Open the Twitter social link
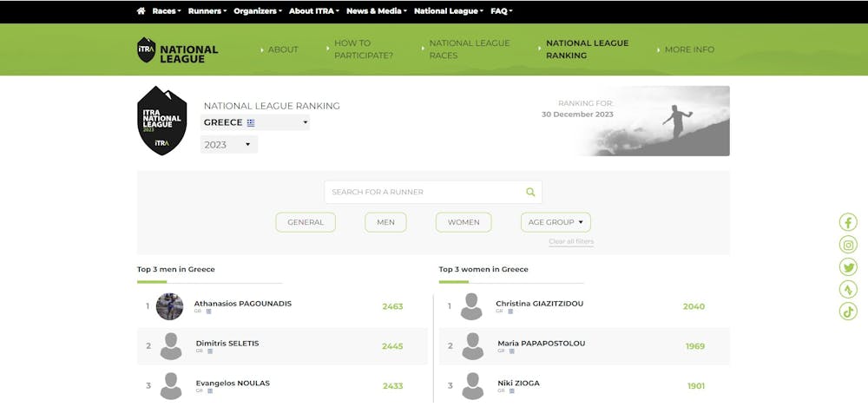Image resolution: width=868 pixels, height=420 pixels. 848,267
